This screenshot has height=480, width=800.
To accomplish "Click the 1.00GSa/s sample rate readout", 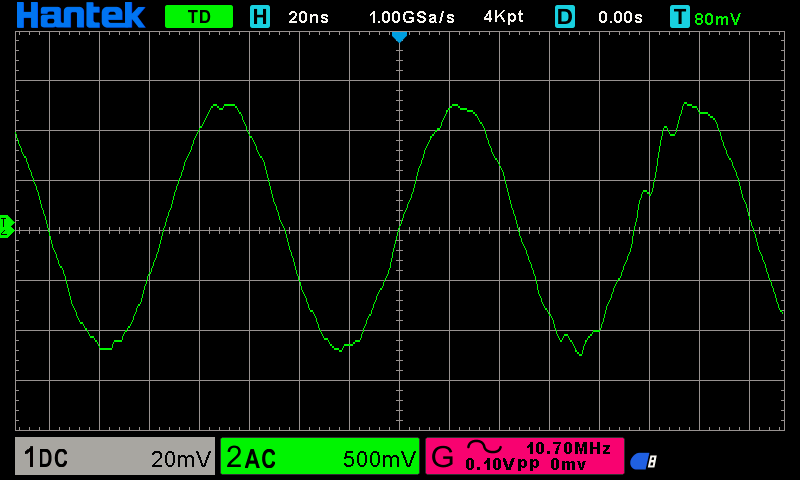I will [411, 17].
